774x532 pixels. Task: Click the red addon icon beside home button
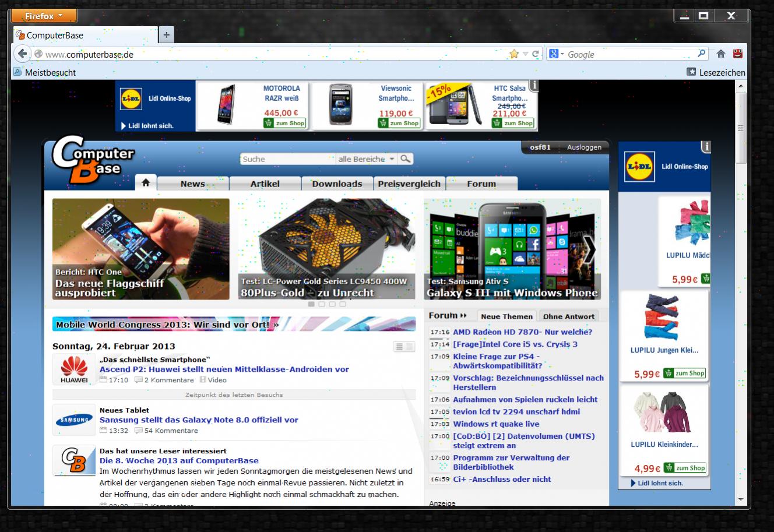pos(738,54)
